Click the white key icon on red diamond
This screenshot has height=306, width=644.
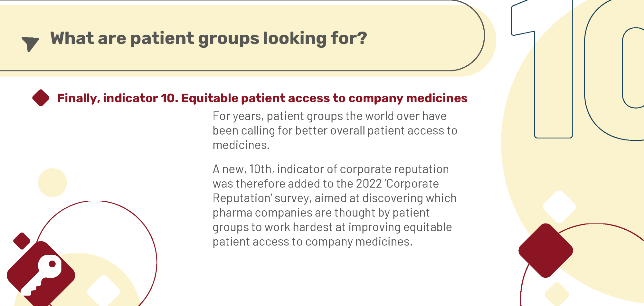tap(41, 275)
